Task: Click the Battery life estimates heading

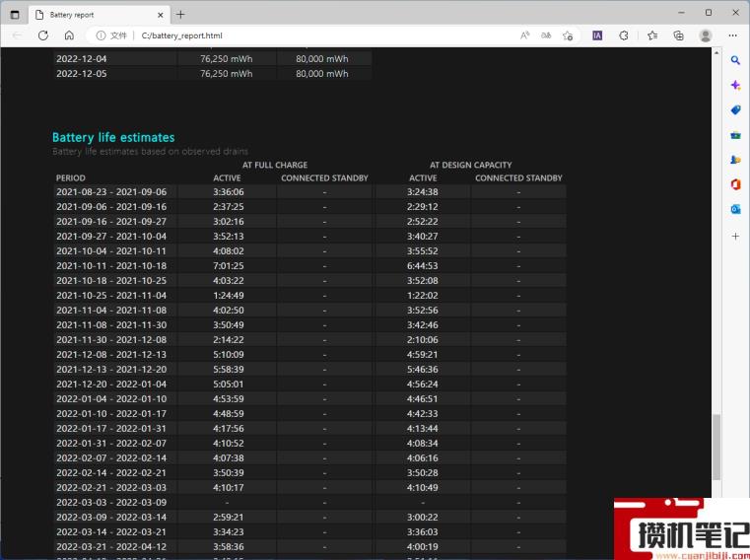Action: click(113, 137)
